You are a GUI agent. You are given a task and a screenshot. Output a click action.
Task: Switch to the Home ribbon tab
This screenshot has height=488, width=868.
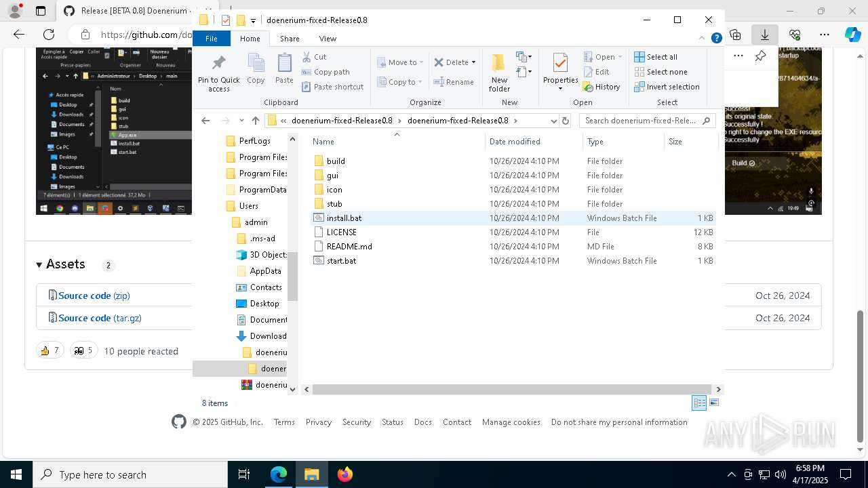[250, 39]
